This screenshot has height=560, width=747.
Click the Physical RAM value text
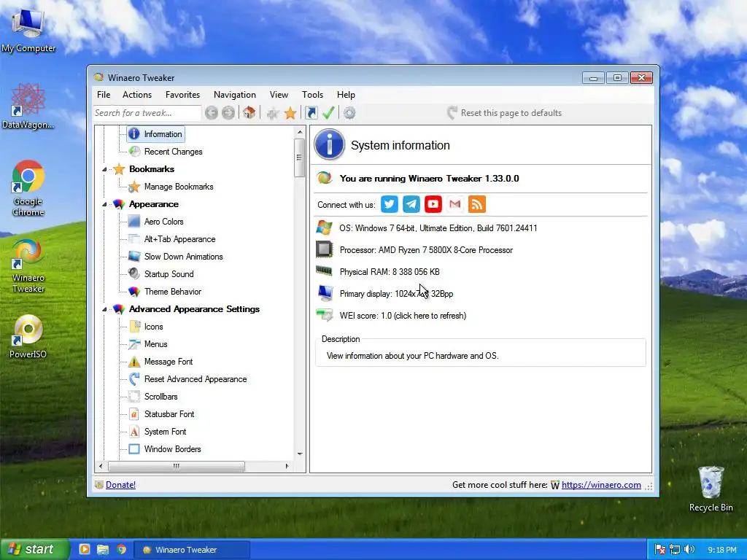(390, 272)
